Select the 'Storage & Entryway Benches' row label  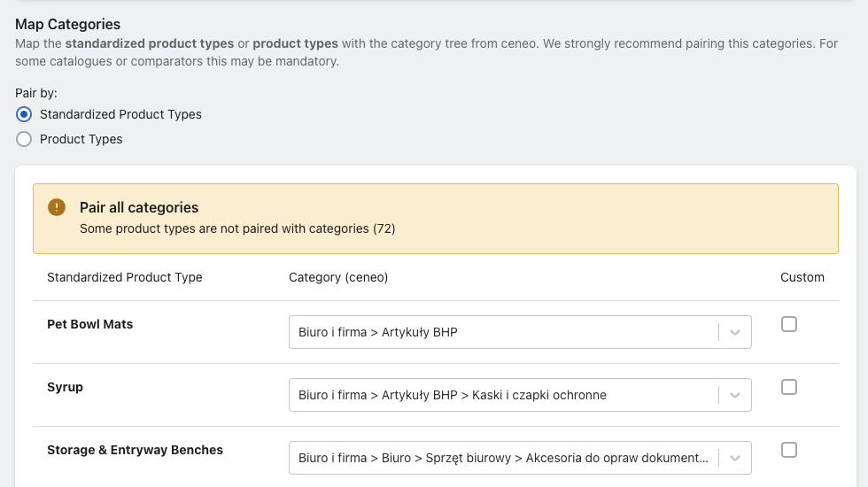[x=135, y=450]
